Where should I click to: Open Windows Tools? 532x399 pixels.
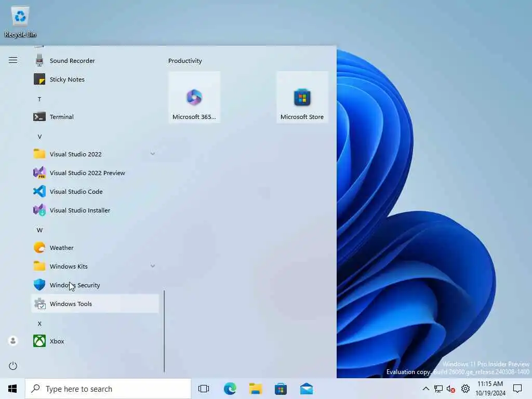click(95, 303)
